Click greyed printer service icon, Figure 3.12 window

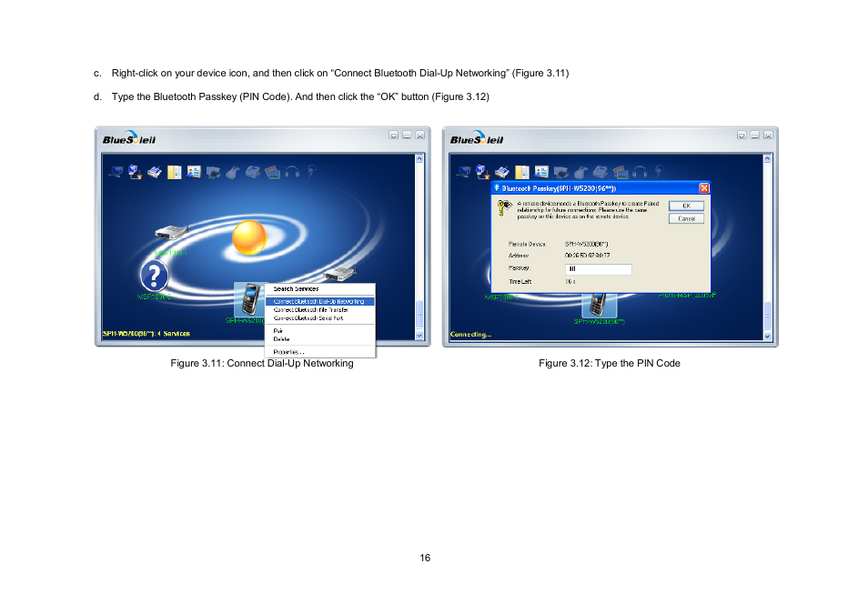click(560, 173)
